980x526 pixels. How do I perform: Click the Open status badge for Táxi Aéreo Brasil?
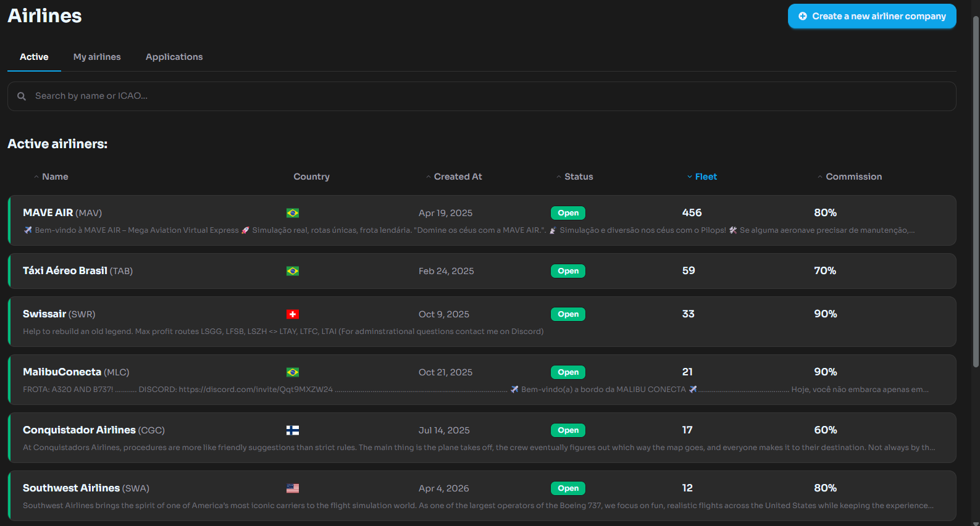pyautogui.click(x=568, y=271)
